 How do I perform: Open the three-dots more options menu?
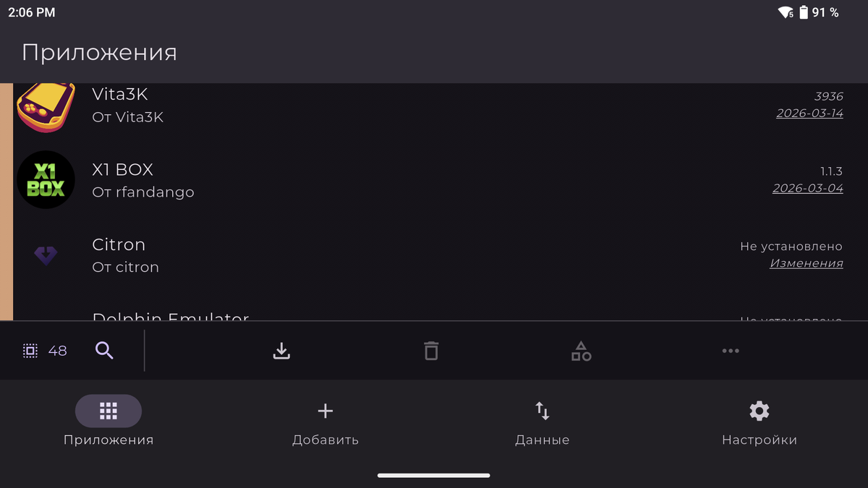click(731, 351)
